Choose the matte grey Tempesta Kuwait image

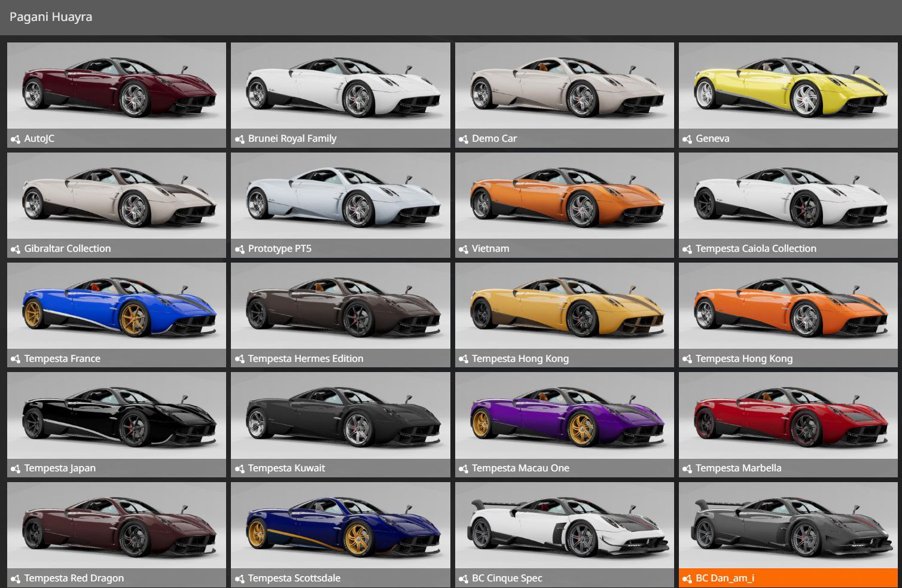point(340,416)
